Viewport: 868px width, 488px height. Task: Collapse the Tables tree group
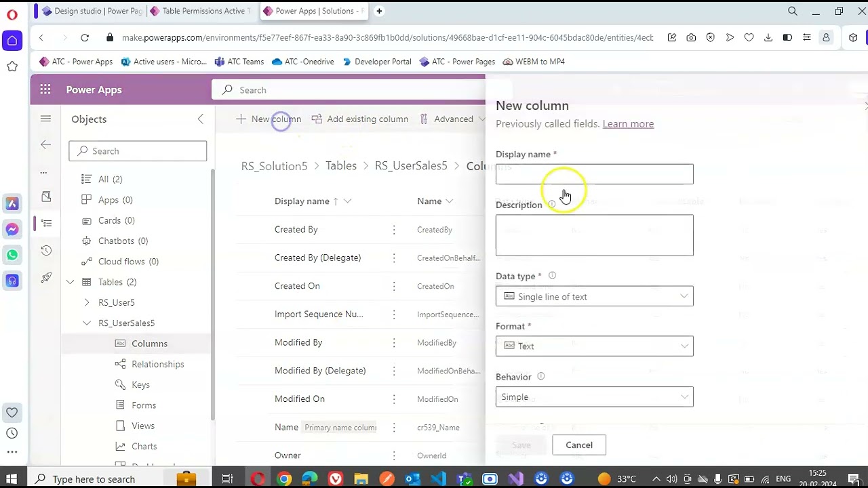tap(71, 282)
